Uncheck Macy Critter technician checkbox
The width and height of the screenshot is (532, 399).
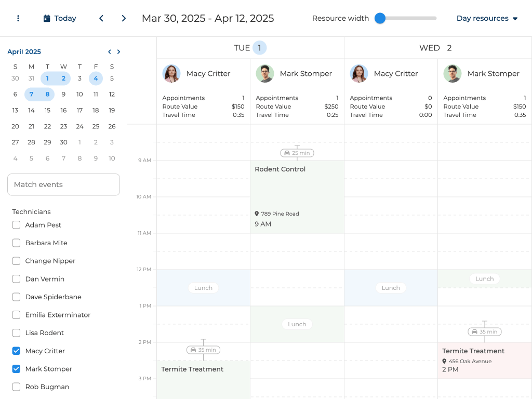(x=16, y=351)
